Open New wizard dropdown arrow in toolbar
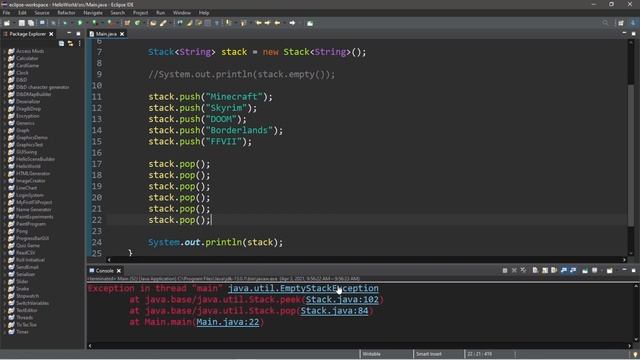The image size is (640, 360). tap(14, 23)
